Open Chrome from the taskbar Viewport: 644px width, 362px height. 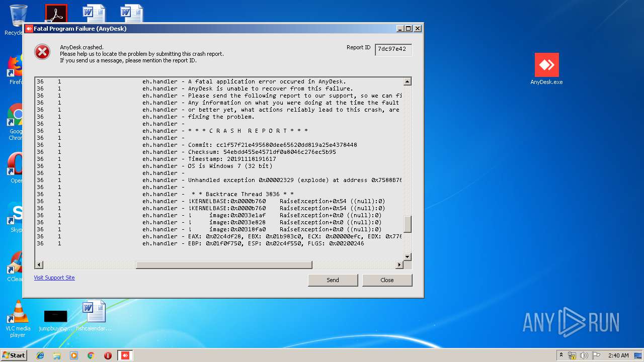[x=91, y=355]
